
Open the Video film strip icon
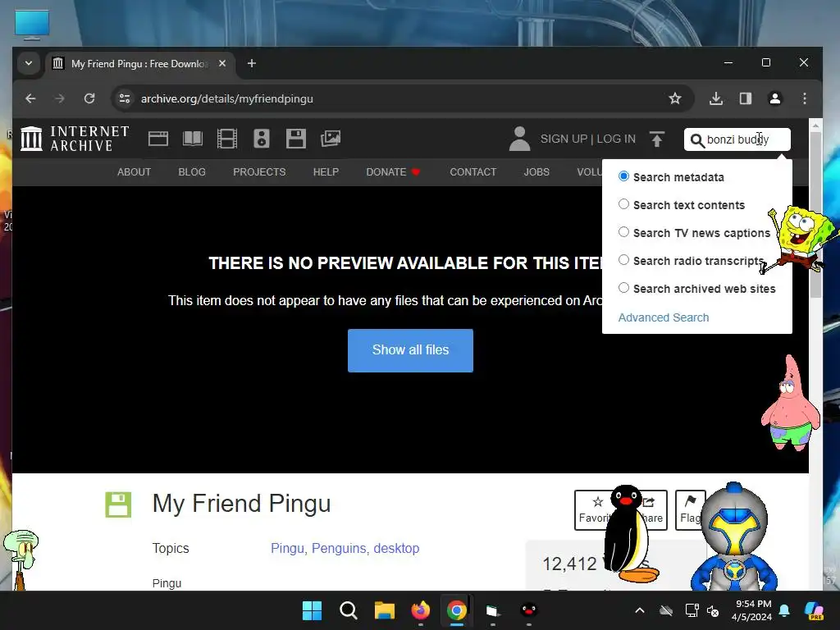pyautogui.click(x=227, y=139)
